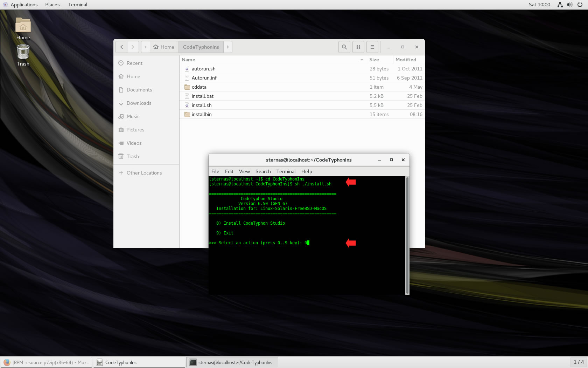588x368 pixels.
Task: Click the right path-bar scroll arrow
Action: 228,47
